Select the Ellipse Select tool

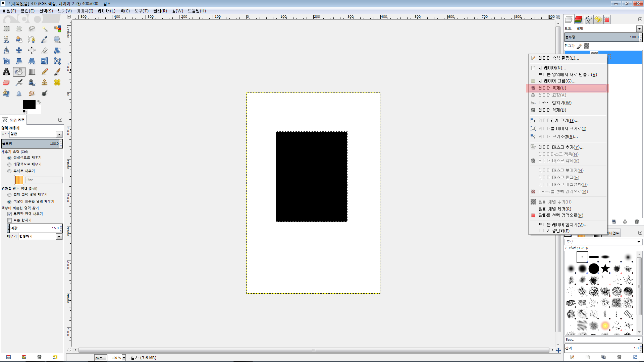point(19,29)
